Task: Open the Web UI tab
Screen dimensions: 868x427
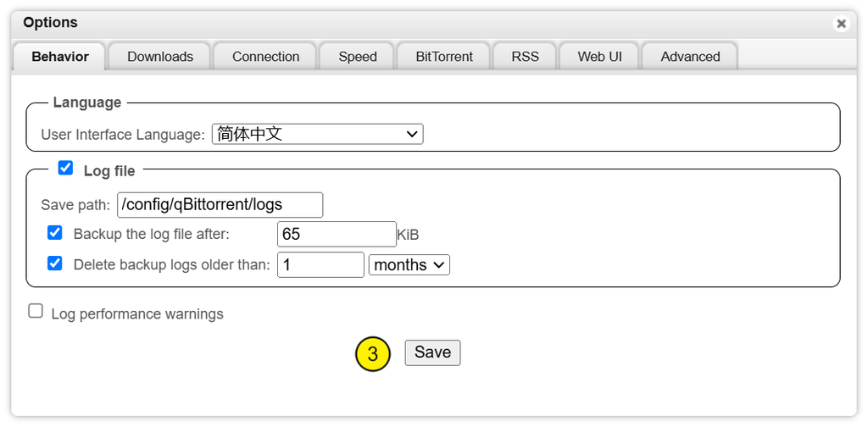Action: (599, 57)
